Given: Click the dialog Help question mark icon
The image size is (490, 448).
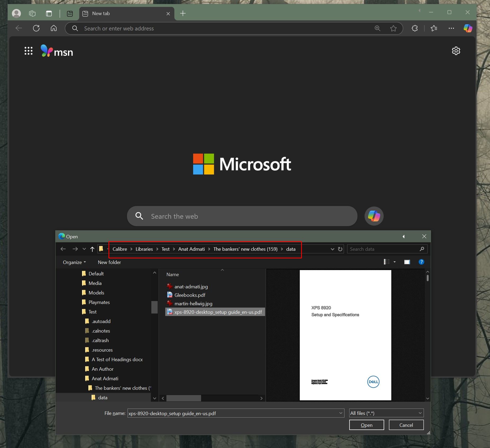Looking at the screenshot, I should point(421,262).
